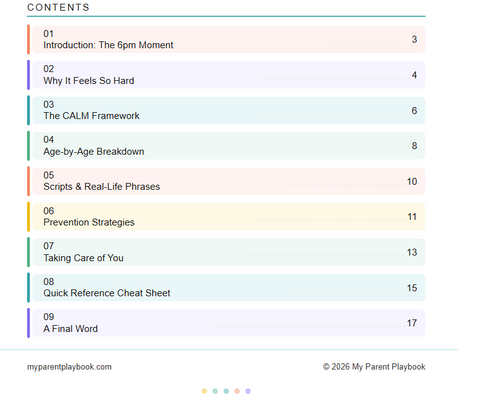Viewport: 500px width, 404px height.
Task: Open "Introduction: The 6pm Moment" contents entry
Action: pos(229,39)
